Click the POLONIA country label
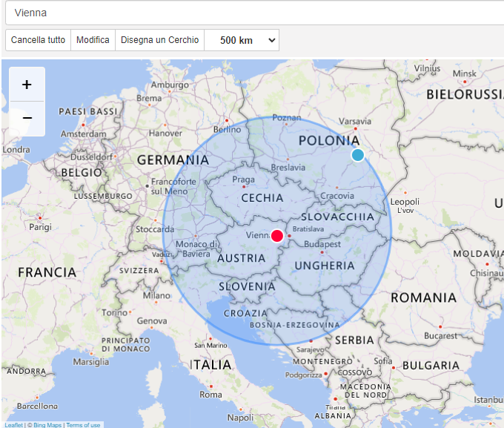Viewport: 504px width, 428px height. tap(328, 140)
